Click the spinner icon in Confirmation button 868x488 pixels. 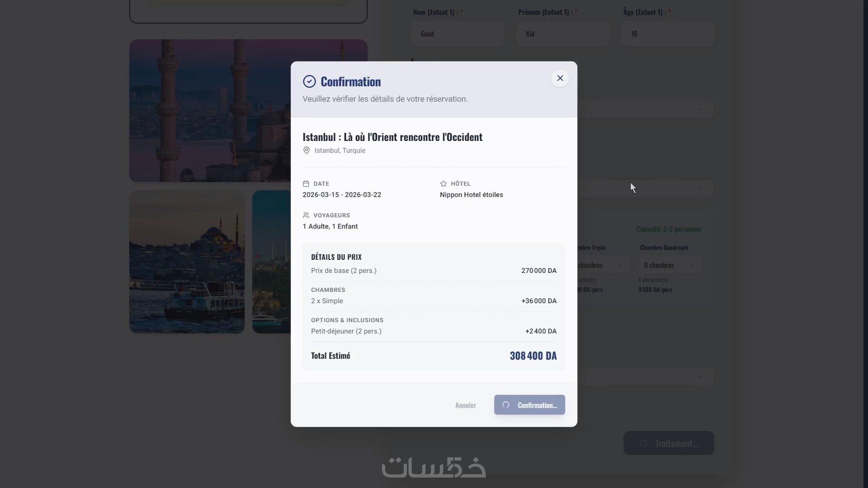coord(506,405)
